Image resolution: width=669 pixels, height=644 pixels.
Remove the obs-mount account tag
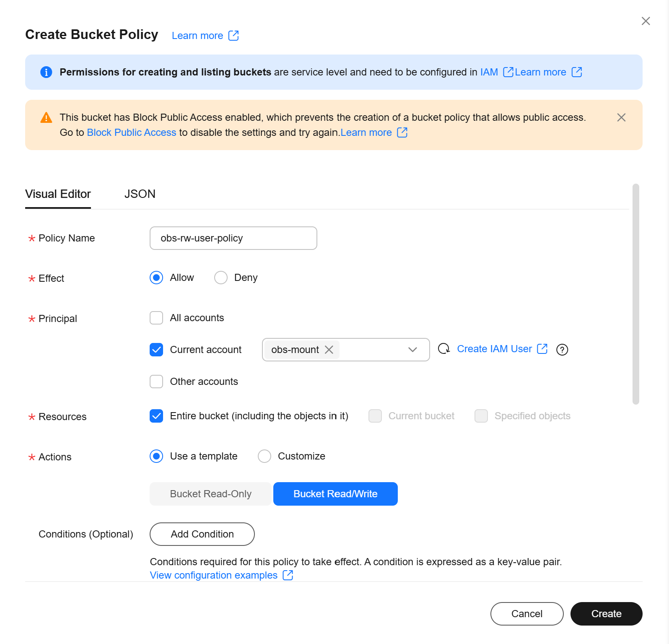pos(329,350)
